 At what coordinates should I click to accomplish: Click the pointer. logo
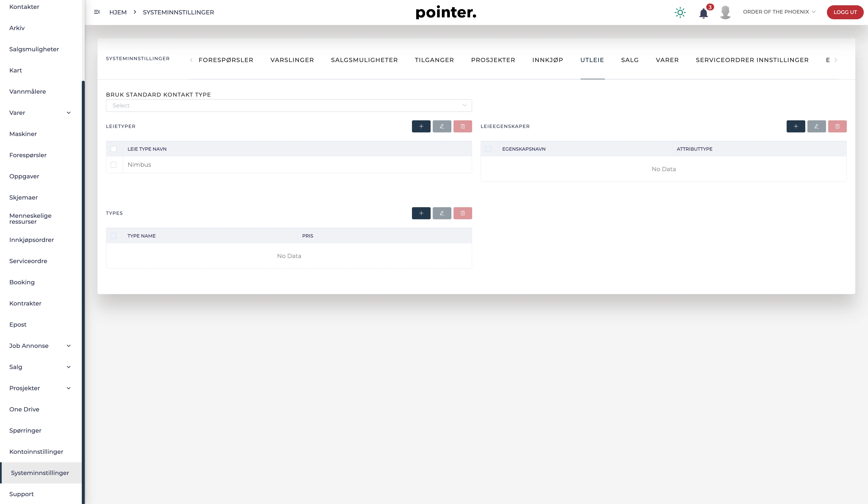coord(446,12)
